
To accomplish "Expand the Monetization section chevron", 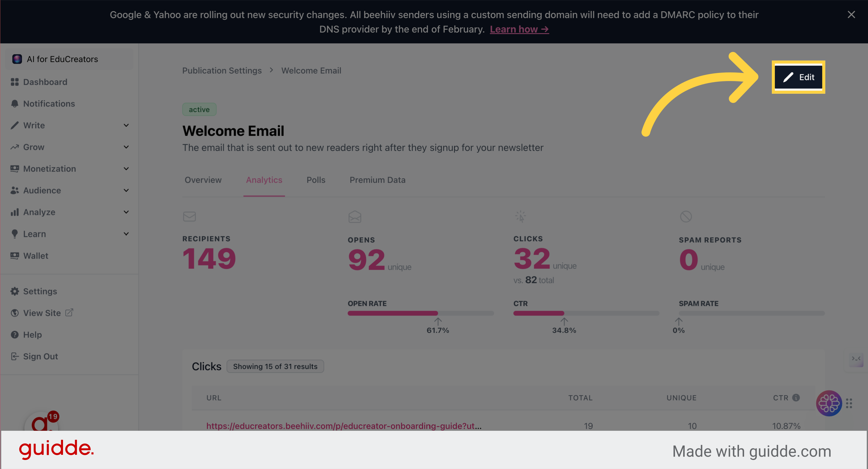I will 126,168.
